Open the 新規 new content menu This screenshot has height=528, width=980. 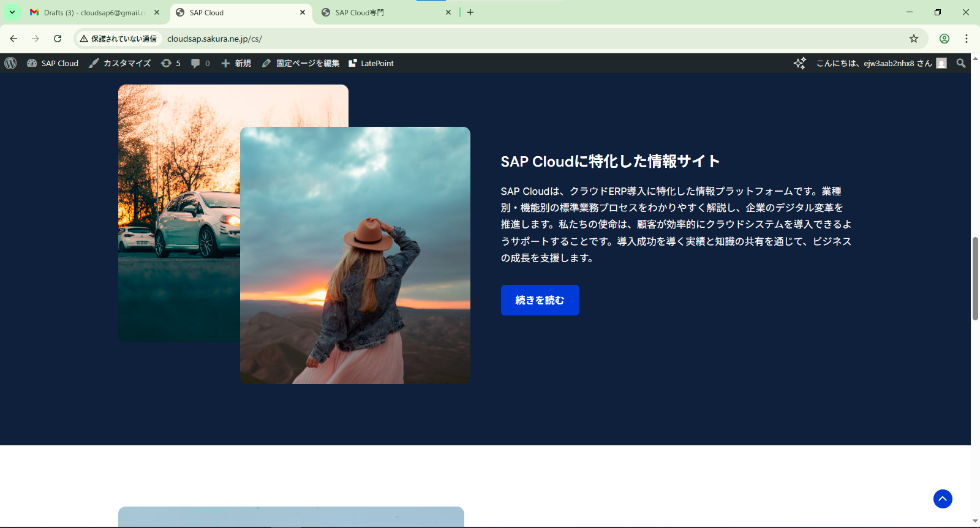(x=236, y=63)
